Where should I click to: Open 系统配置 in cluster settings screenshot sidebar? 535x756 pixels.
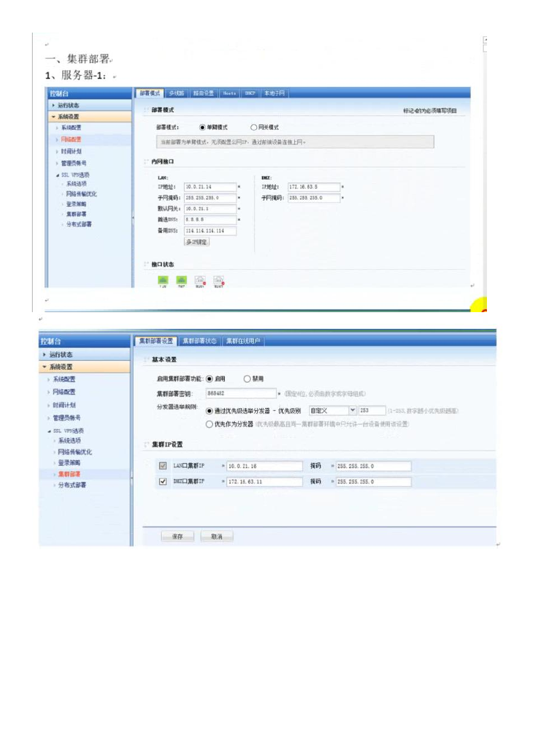coord(64,380)
